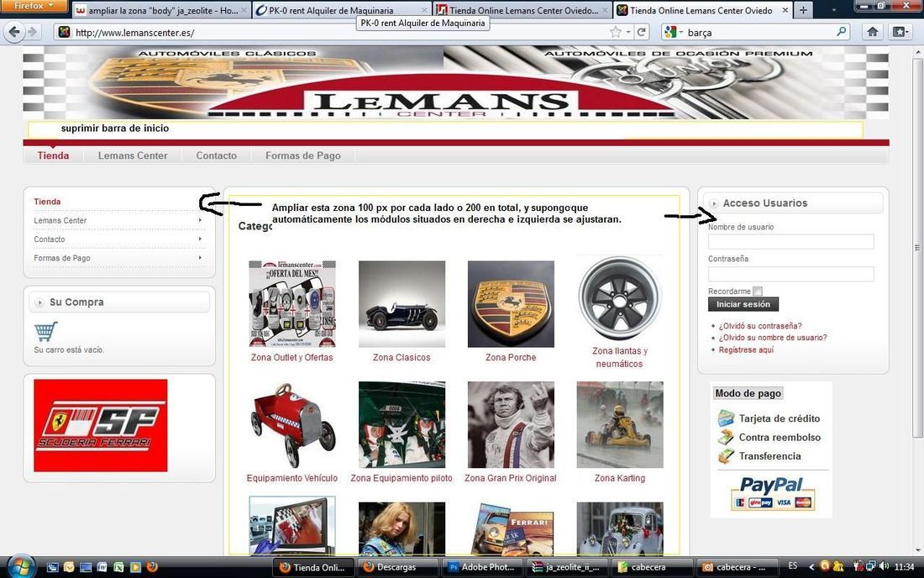Open the Zona Gran Prix Original link
The image size is (924, 578).
coord(511,478)
